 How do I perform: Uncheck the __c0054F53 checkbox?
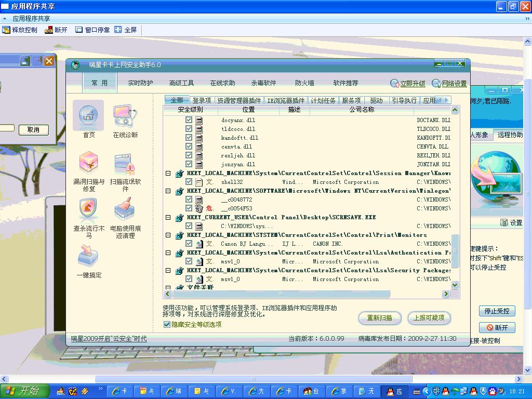click(189, 208)
